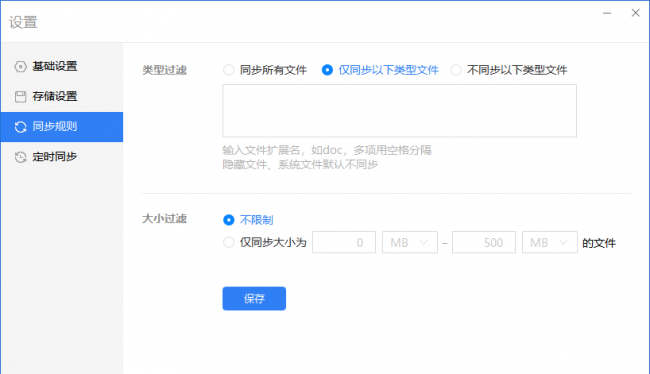Open the MB unit dropdown for maximum size
The width and height of the screenshot is (650, 374).
550,242
